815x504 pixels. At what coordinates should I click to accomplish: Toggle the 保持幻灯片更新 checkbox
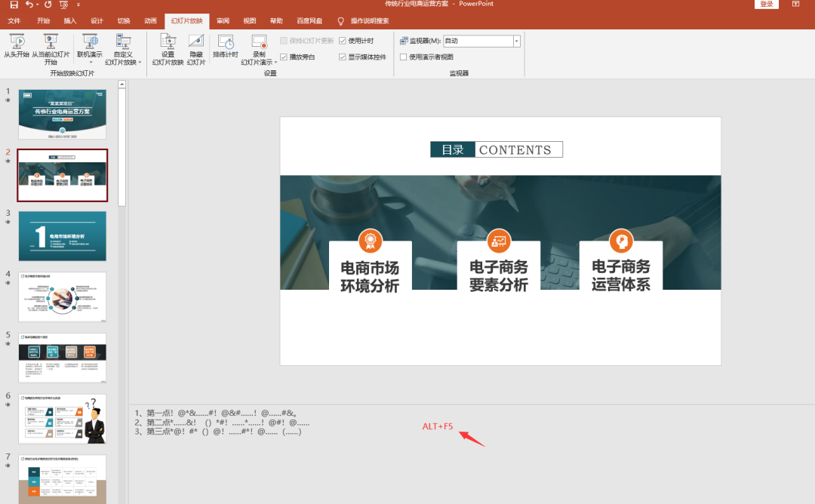[284, 41]
